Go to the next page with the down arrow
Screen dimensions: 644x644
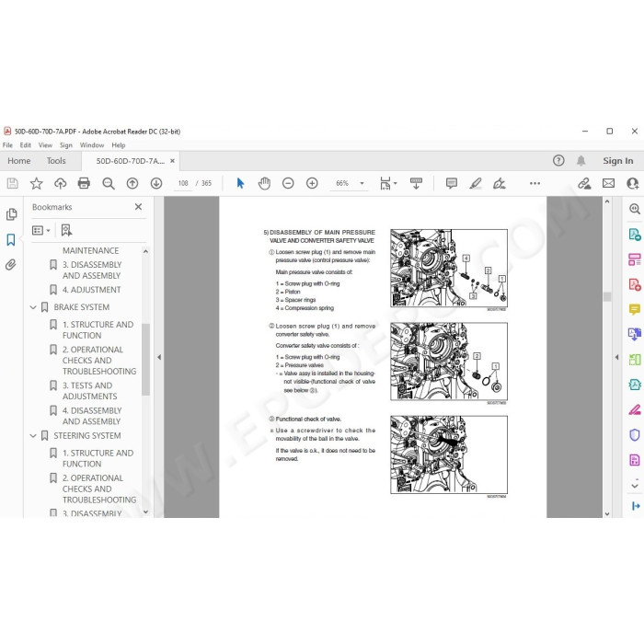click(x=156, y=183)
